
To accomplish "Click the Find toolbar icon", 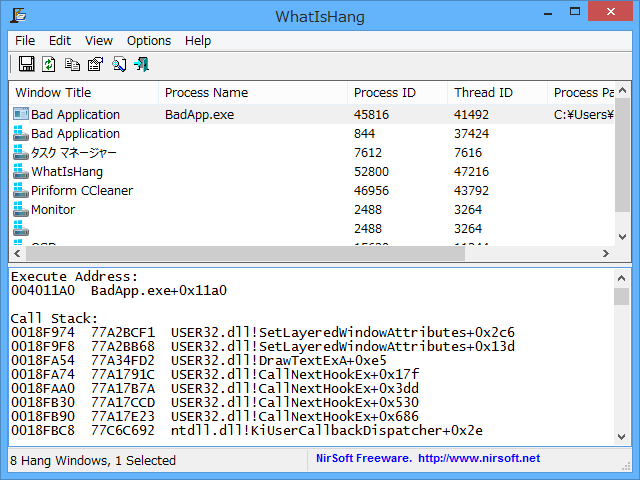I will [119, 64].
